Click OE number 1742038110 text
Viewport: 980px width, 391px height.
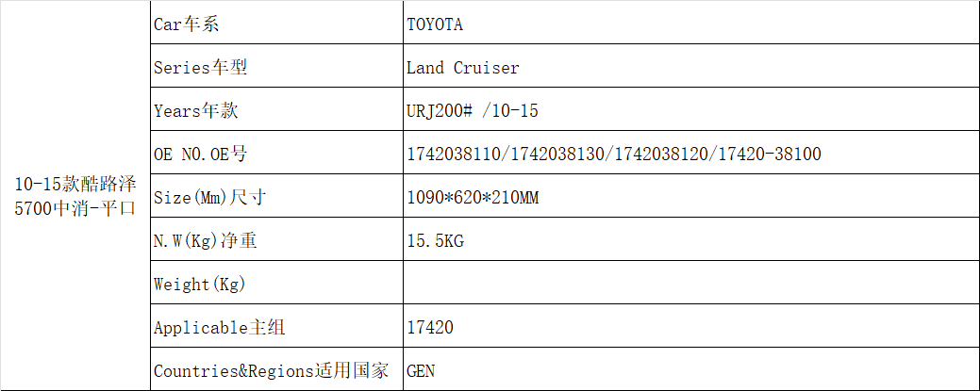tap(455, 155)
